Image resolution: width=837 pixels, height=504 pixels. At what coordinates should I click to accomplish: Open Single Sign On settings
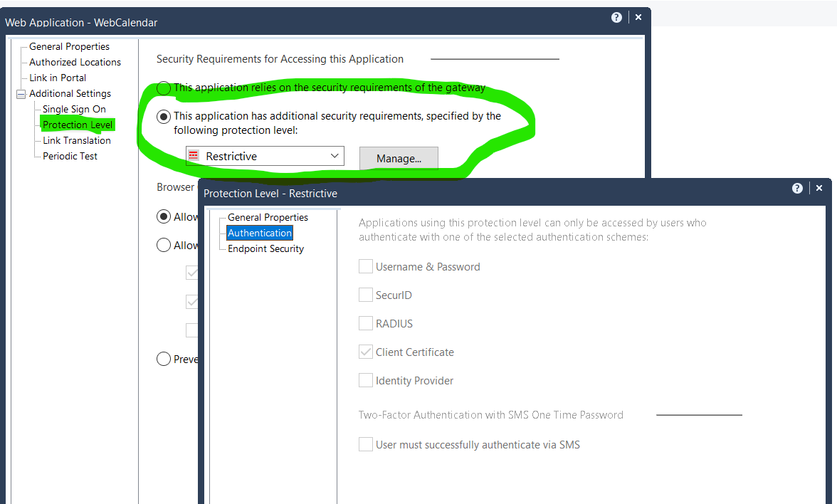(x=74, y=109)
